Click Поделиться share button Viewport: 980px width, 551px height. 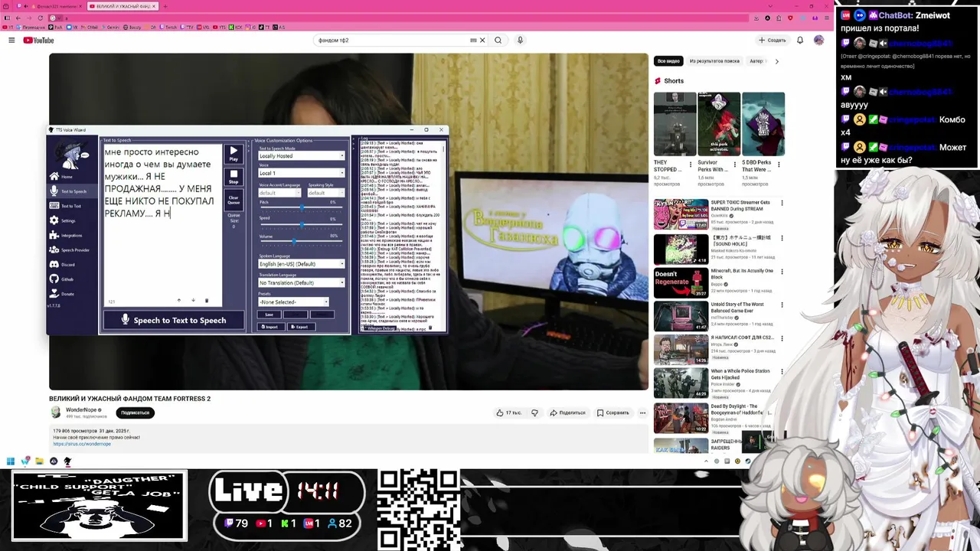coord(567,412)
